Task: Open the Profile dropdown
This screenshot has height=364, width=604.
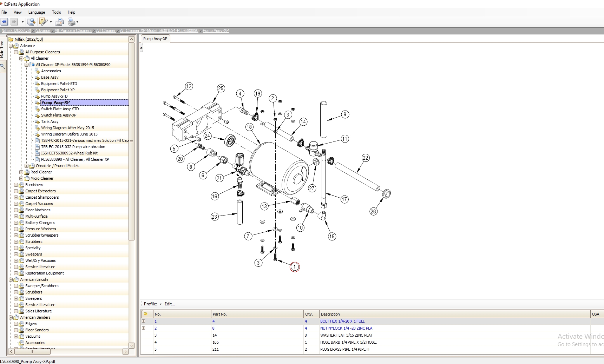Action: coord(160,304)
